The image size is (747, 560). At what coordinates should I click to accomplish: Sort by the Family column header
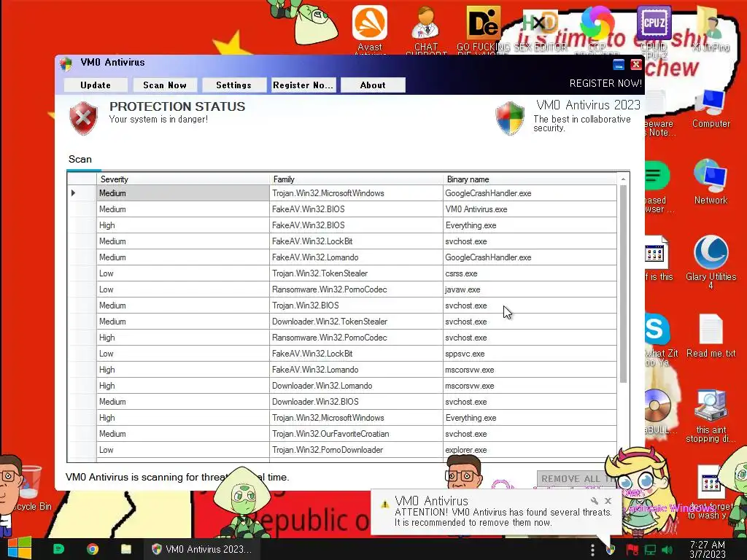[x=356, y=179]
